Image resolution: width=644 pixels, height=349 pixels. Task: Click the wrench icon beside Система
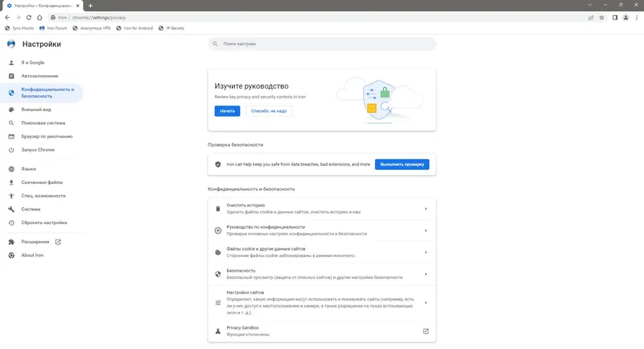(x=11, y=210)
